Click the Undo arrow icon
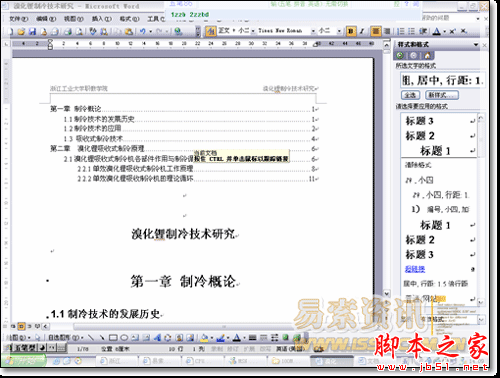Viewport: 500px width, 378px height. [143, 32]
